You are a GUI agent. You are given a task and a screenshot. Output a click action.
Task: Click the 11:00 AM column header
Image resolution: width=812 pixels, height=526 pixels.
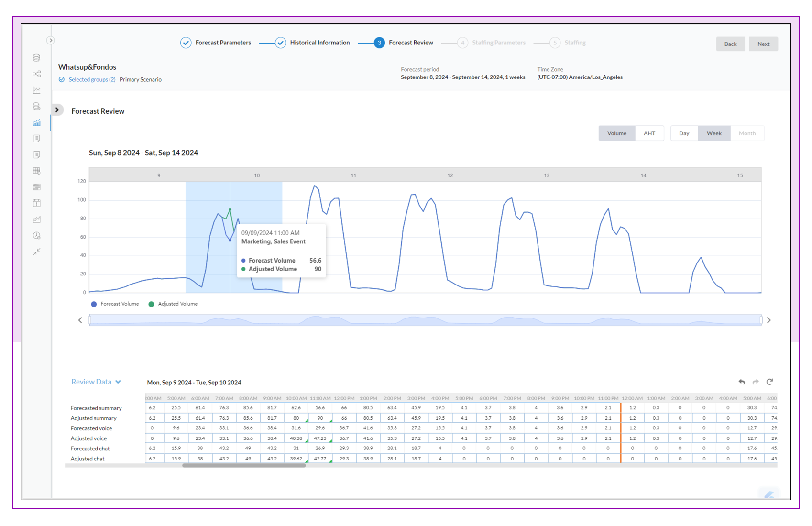coord(320,398)
